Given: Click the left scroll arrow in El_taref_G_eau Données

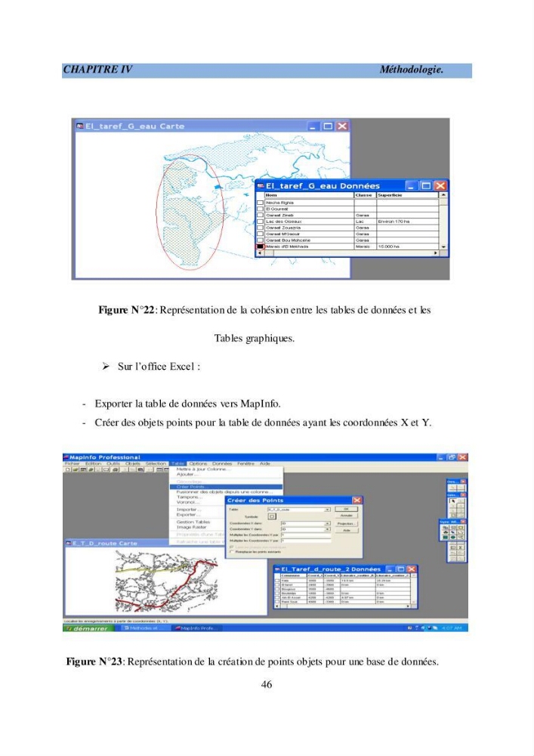Looking at the screenshot, I should click(x=260, y=253).
